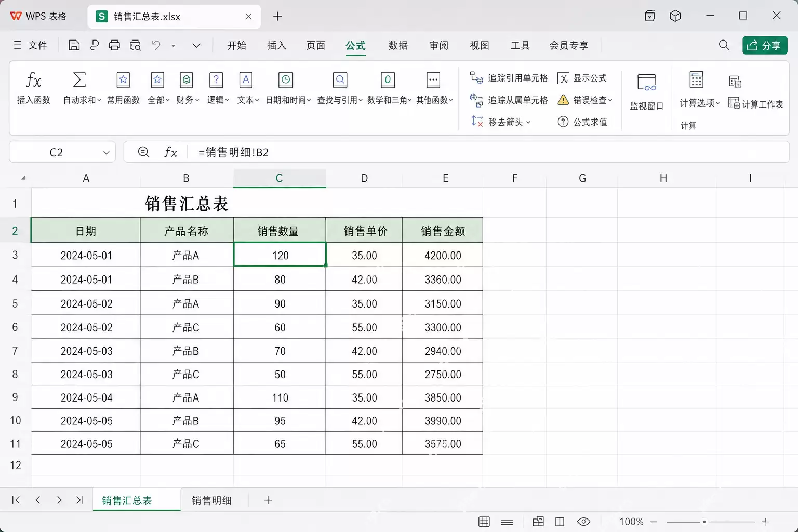The width and height of the screenshot is (798, 532).
Task: Open the 文本 text functions icon
Action: click(246, 80)
